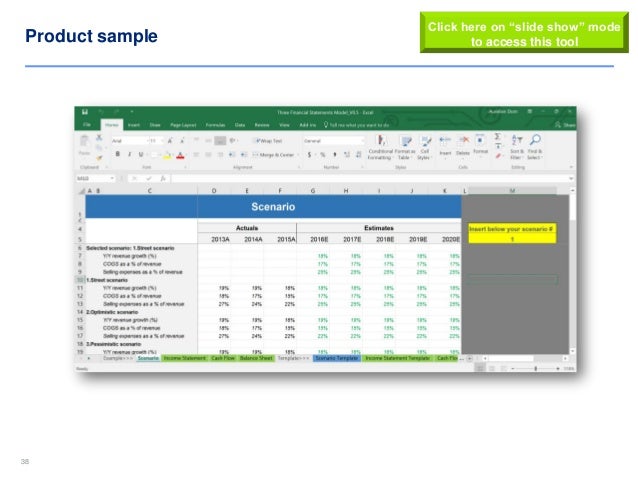
Task: Open Cell Styles menu
Action: (424, 147)
